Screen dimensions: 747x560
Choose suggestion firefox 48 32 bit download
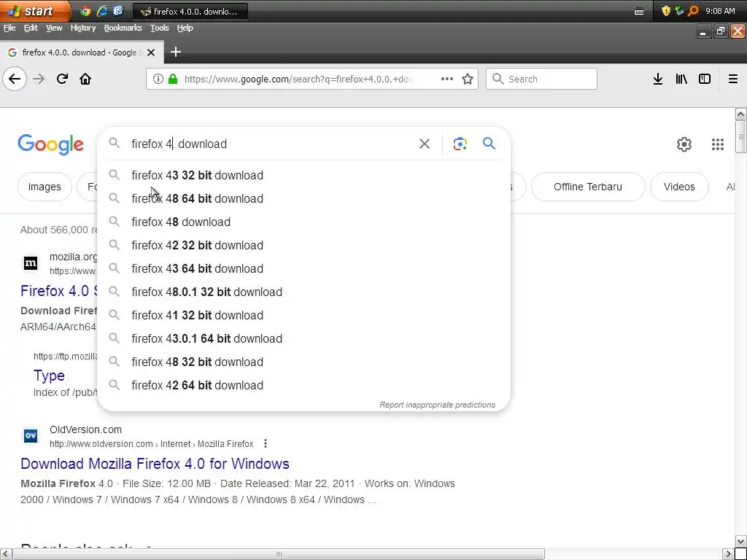tap(303, 362)
